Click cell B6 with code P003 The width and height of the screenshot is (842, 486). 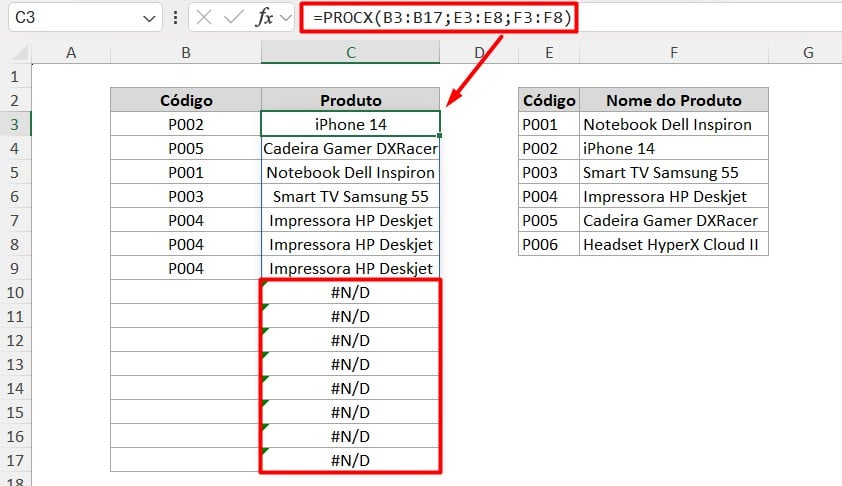click(186, 196)
